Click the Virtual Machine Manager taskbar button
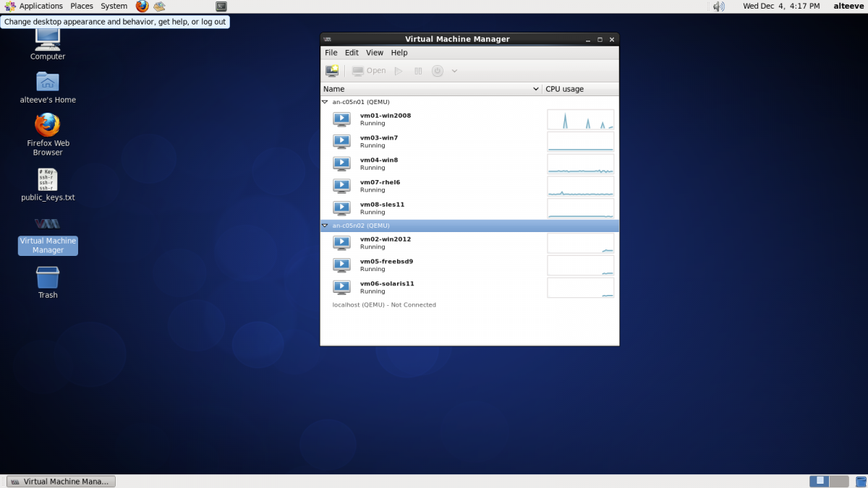868x488 pixels. point(60,481)
